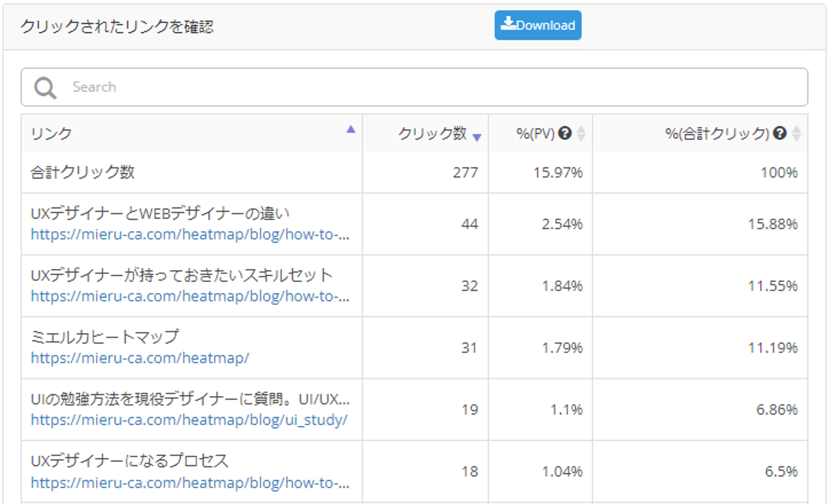
Task: Open help icon next to %(合計クリック)
Action: [780, 133]
